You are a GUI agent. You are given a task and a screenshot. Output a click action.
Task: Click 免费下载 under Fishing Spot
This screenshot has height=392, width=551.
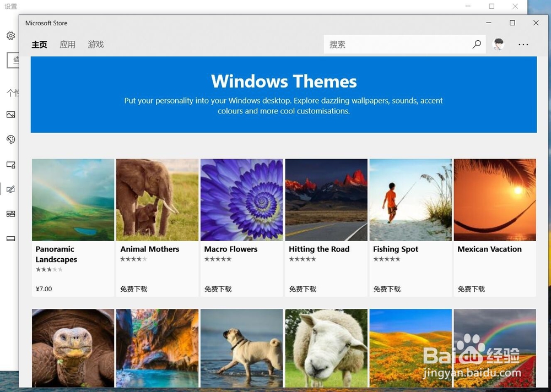387,289
